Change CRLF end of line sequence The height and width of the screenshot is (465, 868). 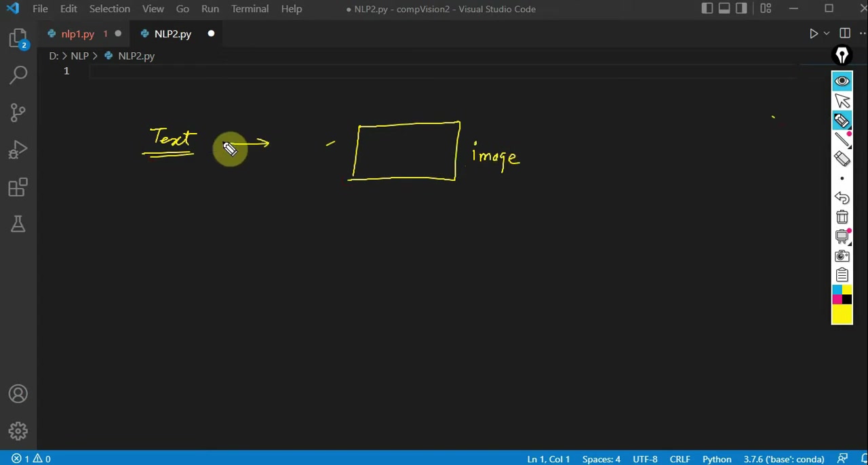coord(679,459)
